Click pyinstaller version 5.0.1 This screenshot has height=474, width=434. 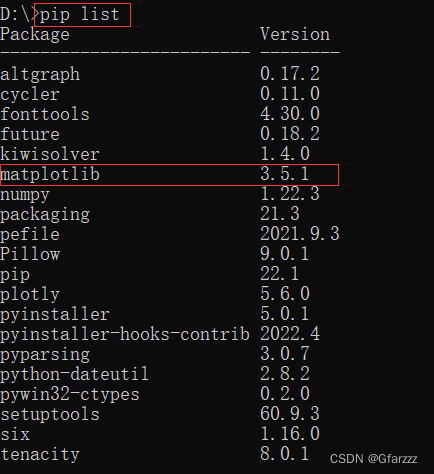coord(285,314)
